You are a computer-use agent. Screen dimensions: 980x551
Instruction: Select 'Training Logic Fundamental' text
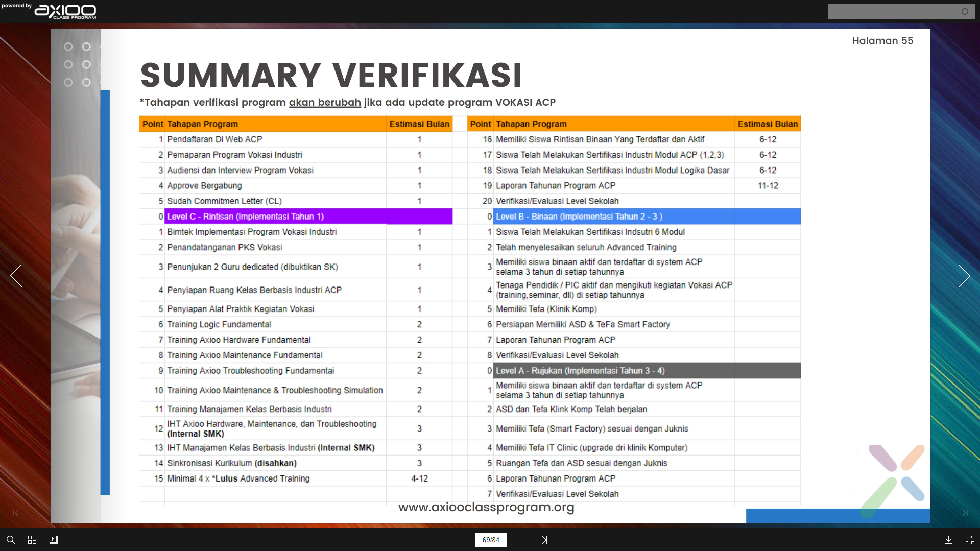coord(219,324)
